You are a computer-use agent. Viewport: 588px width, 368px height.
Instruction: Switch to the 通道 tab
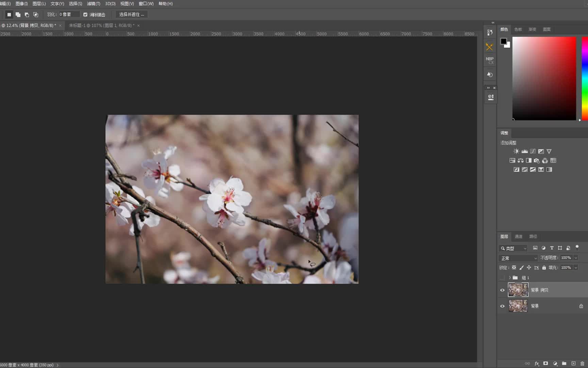point(519,236)
